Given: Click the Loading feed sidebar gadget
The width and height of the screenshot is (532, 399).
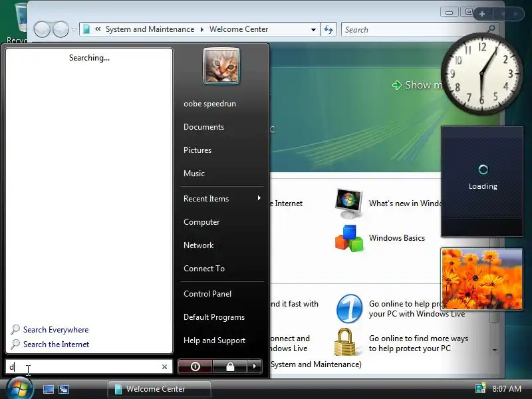Looking at the screenshot, I should click(x=482, y=181).
